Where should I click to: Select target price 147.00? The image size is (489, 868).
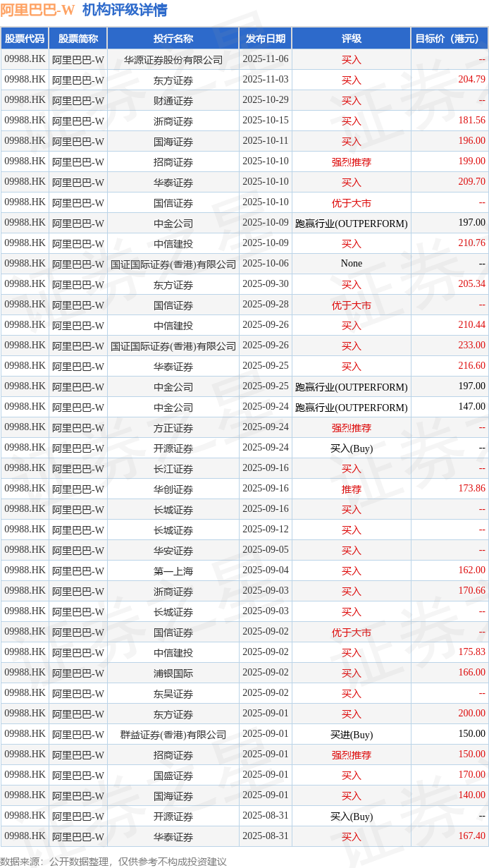[471, 407]
